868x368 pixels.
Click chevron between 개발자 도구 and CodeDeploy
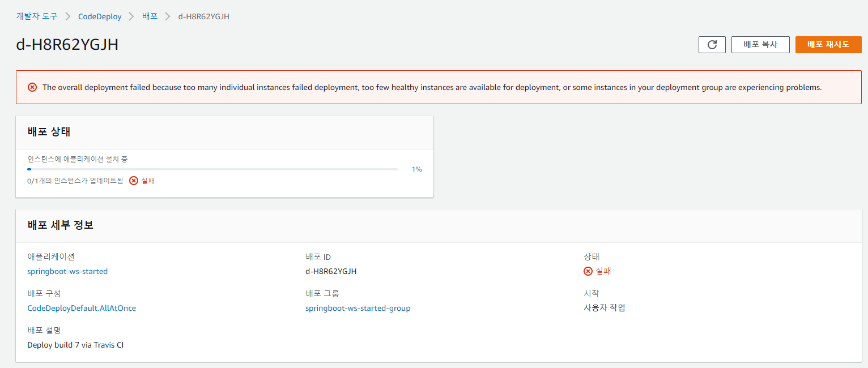[68, 16]
